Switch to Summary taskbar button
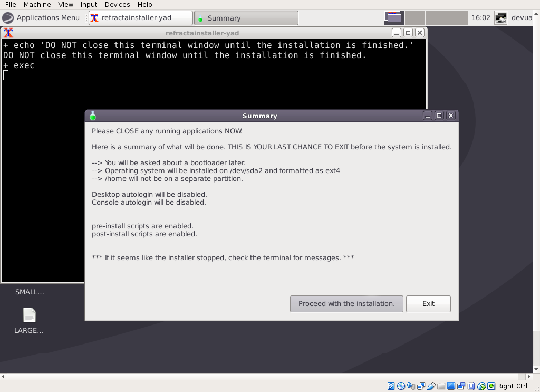Image resolution: width=540 pixels, height=392 pixels. (246, 18)
